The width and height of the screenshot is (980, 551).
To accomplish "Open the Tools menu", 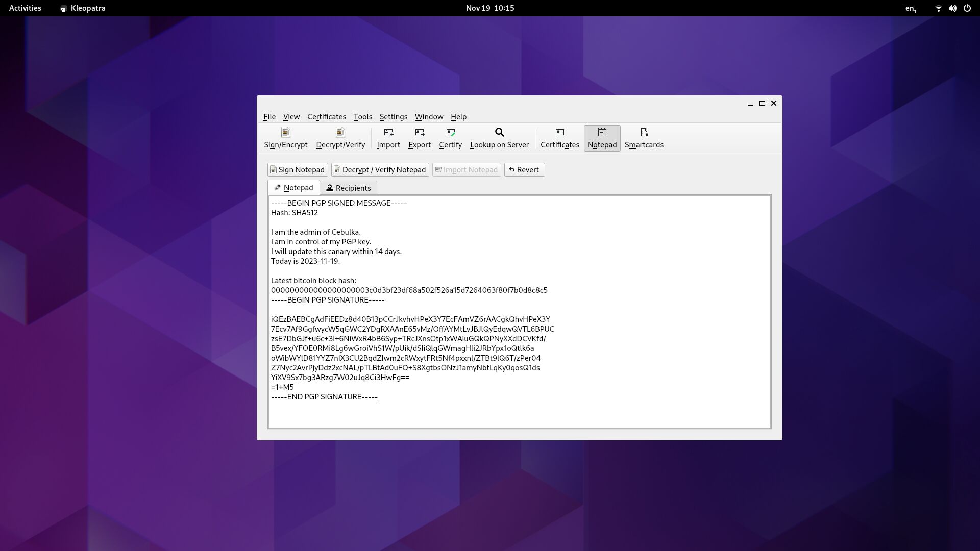I will (362, 117).
